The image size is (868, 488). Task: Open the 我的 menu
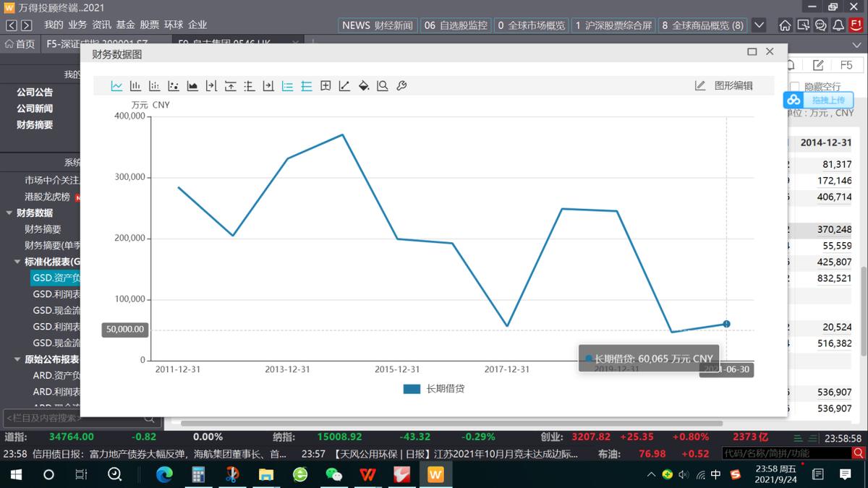[x=54, y=25]
